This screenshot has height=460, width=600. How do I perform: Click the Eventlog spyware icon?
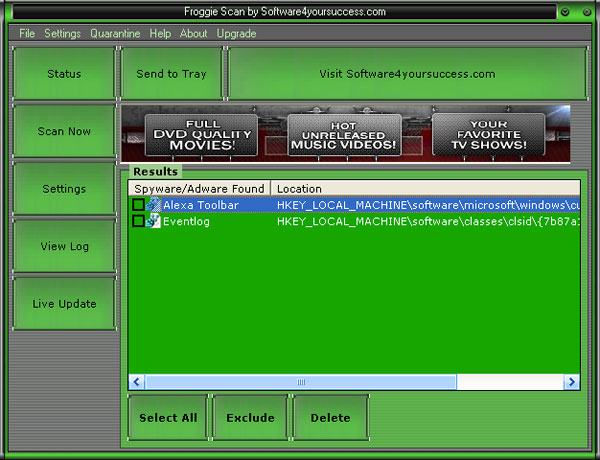(153, 221)
